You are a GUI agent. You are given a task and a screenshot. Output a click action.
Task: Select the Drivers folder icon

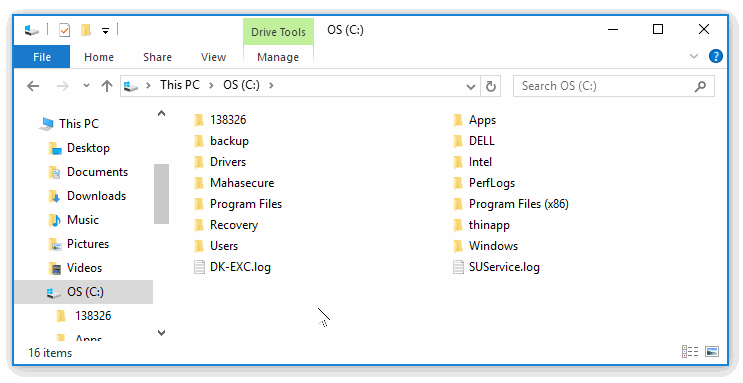(199, 162)
